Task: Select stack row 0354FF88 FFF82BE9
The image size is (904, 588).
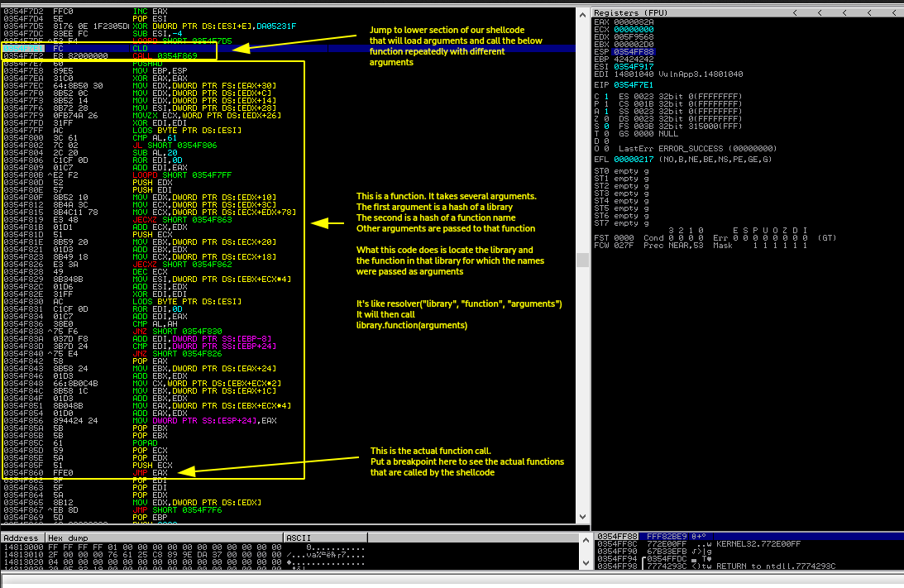Action: [x=749, y=536]
